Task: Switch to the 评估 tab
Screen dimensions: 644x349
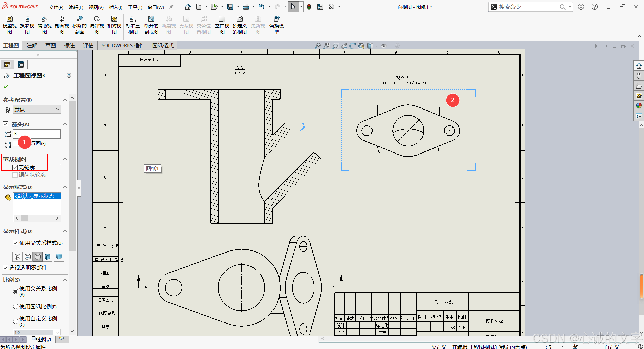Action: point(88,45)
